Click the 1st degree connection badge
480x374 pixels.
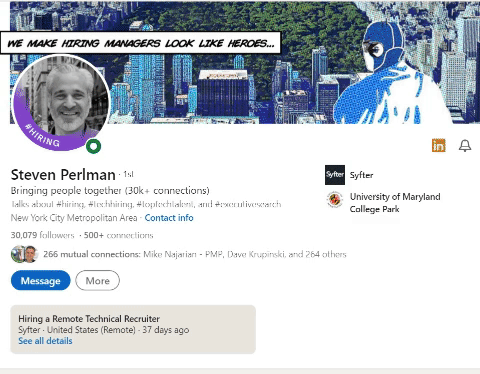(x=128, y=174)
